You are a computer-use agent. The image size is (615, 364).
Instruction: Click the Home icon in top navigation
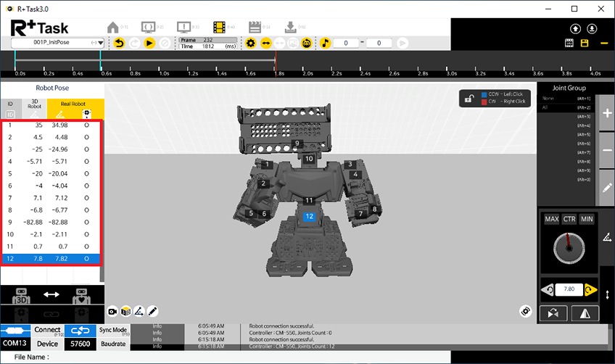click(112, 27)
